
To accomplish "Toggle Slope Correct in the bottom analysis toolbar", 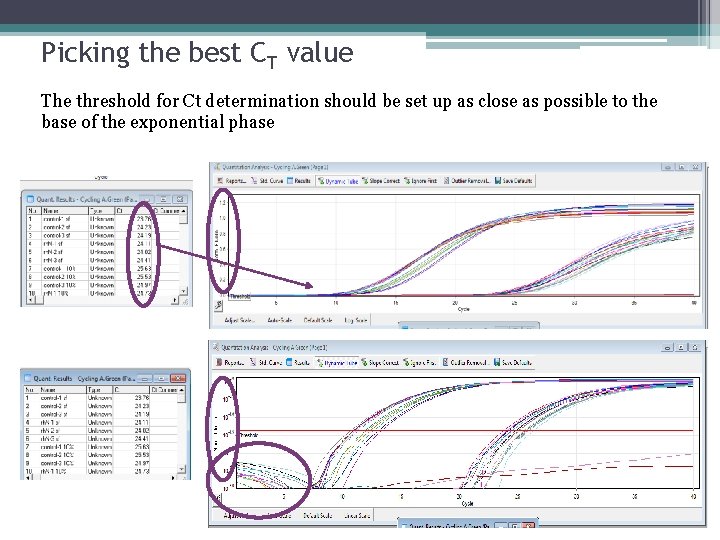I will click(380, 362).
